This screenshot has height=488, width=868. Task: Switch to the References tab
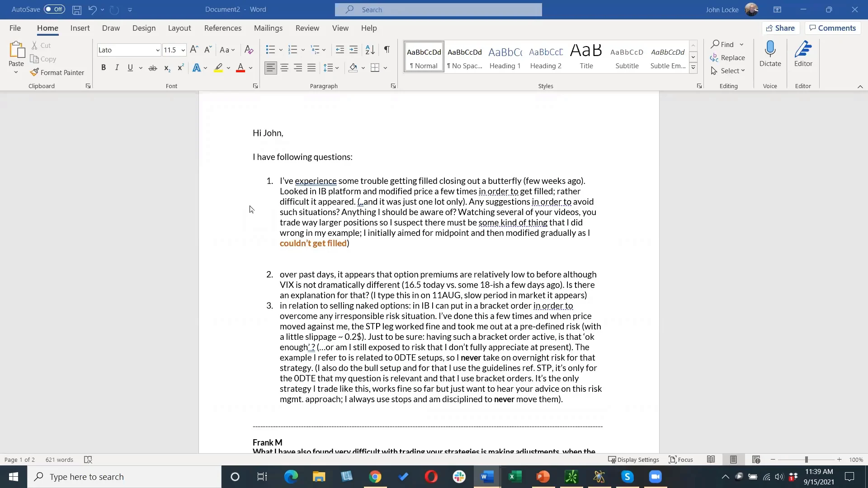(223, 28)
